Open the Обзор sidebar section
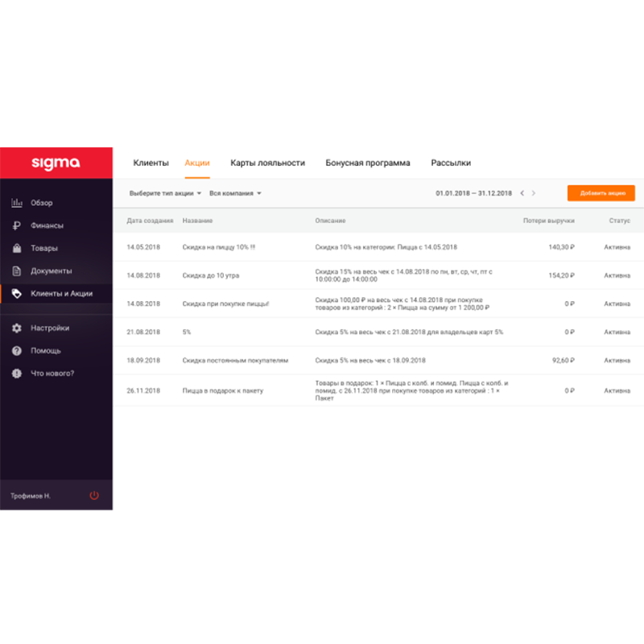The width and height of the screenshot is (644, 644). [56, 203]
